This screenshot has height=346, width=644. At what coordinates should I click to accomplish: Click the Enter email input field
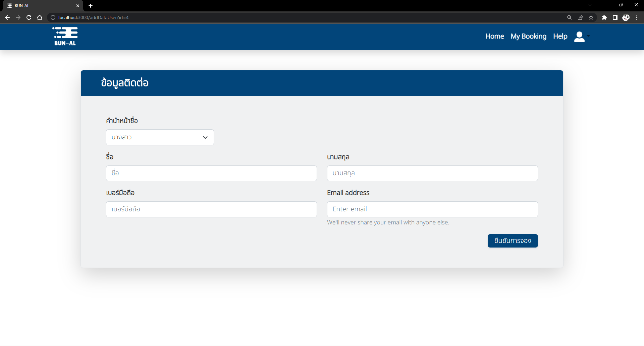[x=432, y=209]
